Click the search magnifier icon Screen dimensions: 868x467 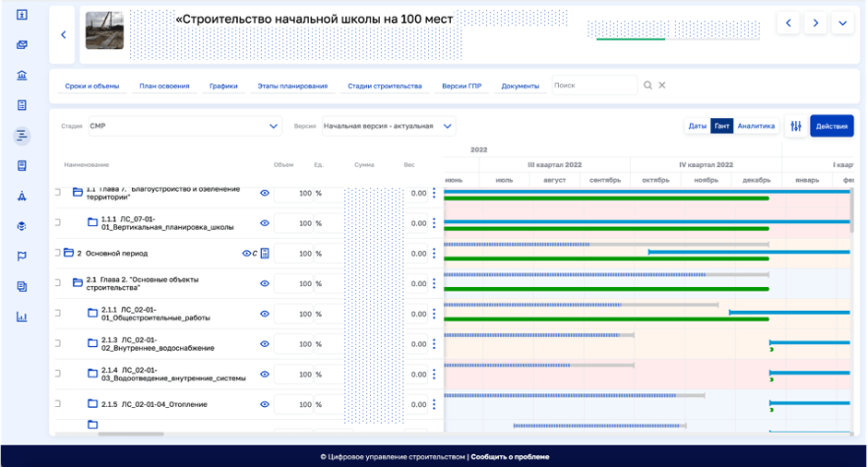point(648,86)
